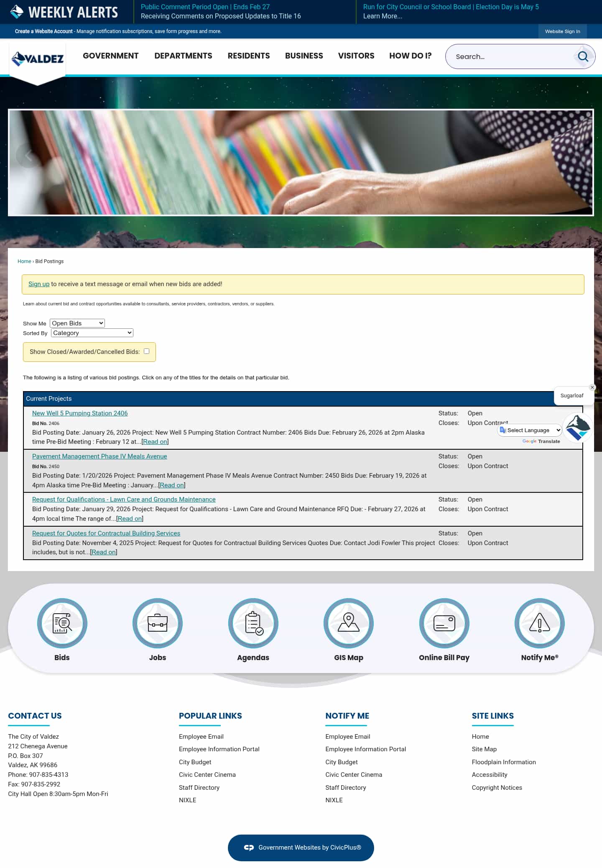Click phone number 907-835-4313
Viewport: 602px width, 868px height.
tap(48, 775)
